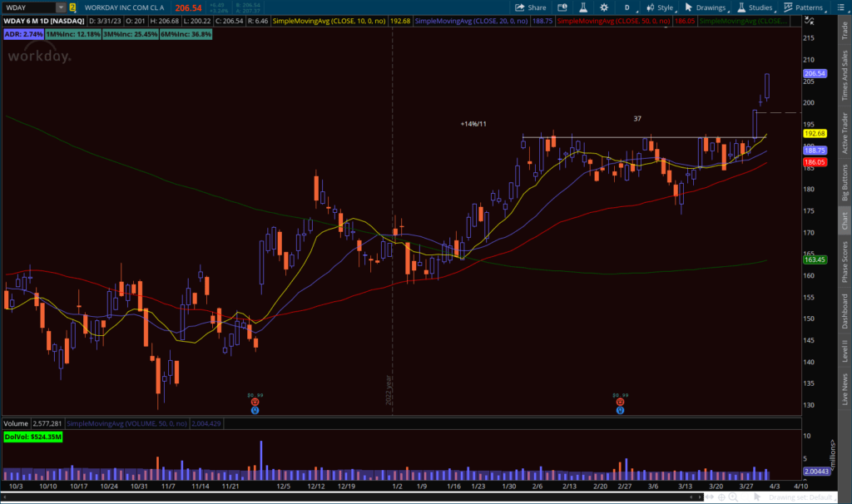Open the Trade side tab

[845, 31]
